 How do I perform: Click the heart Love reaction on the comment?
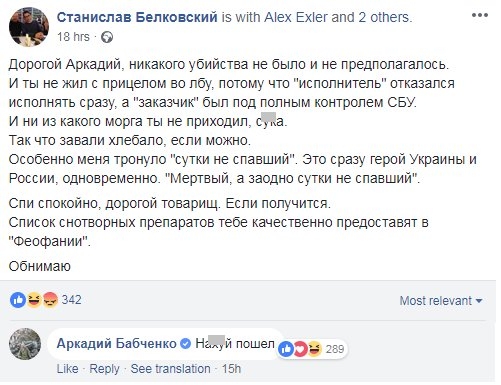coord(300,349)
